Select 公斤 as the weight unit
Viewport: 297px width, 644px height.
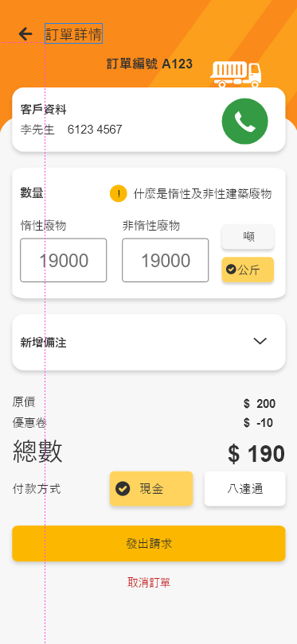tap(248, 270)
